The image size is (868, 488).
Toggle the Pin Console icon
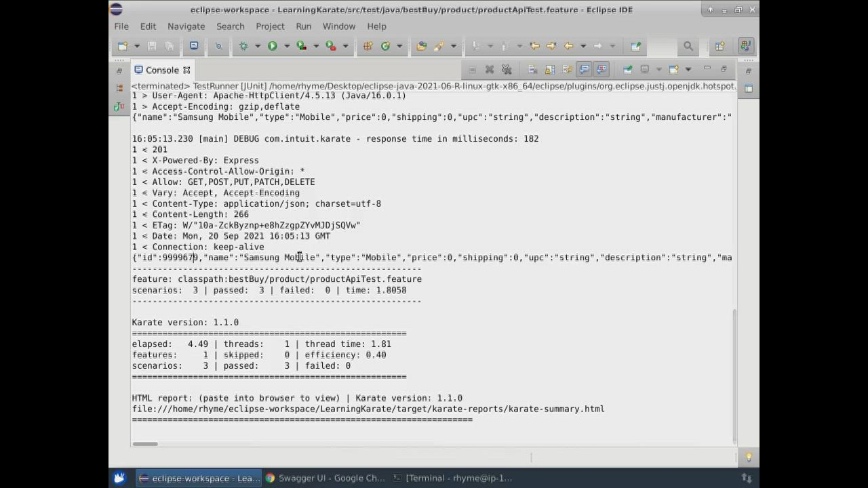627,69
